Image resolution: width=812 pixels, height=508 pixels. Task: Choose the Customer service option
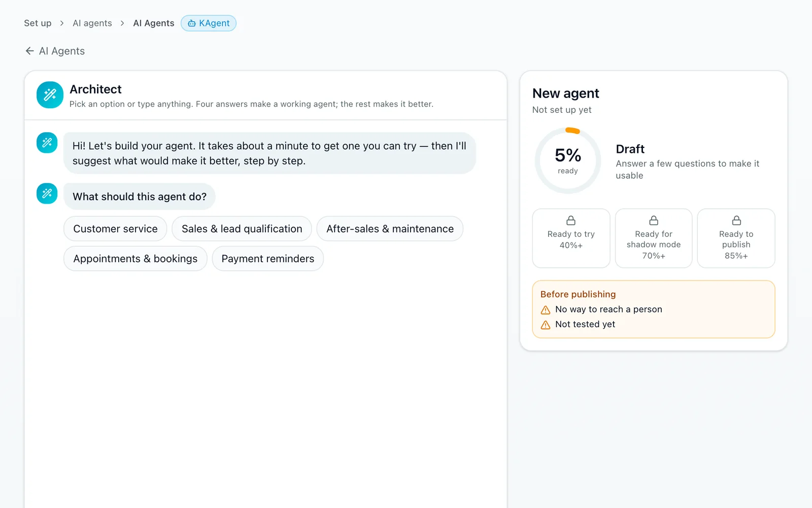point(115,229)
